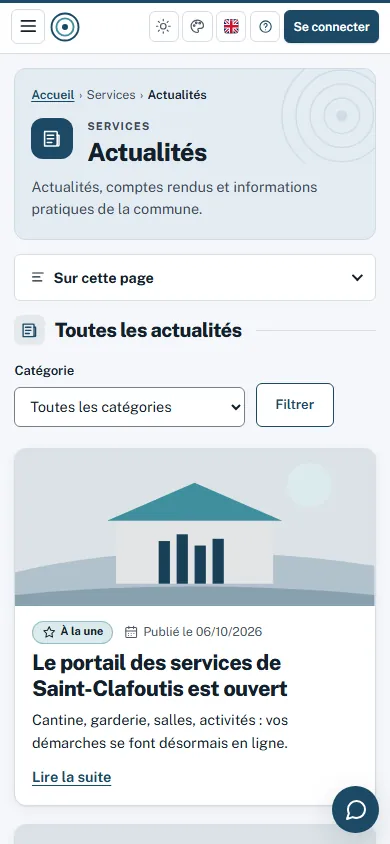Toggle the light/dark mode sun icon
The image size is (390, 844).
point(164,26)
